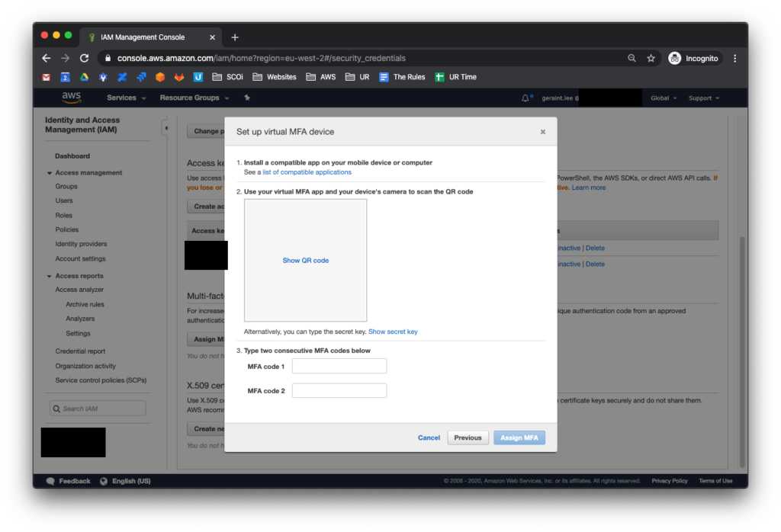Click the browser back arrow
This screenshot has width=781, height=532.
pos(47,58)
